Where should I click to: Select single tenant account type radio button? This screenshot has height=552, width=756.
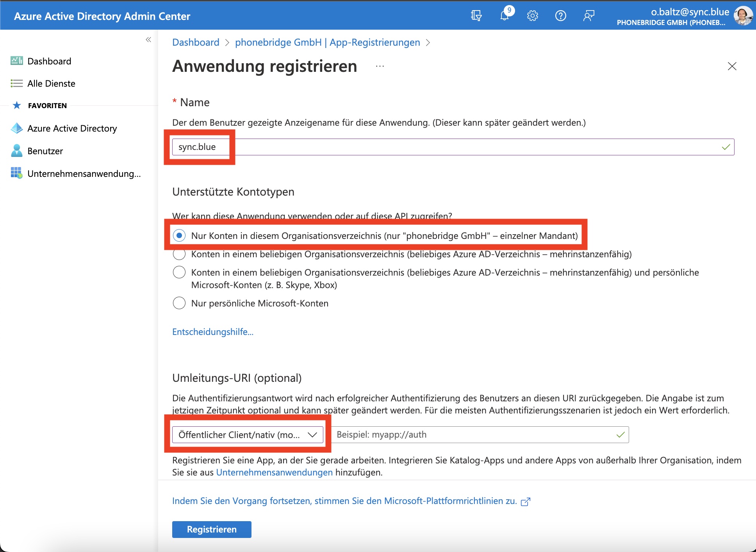[179, 235]
